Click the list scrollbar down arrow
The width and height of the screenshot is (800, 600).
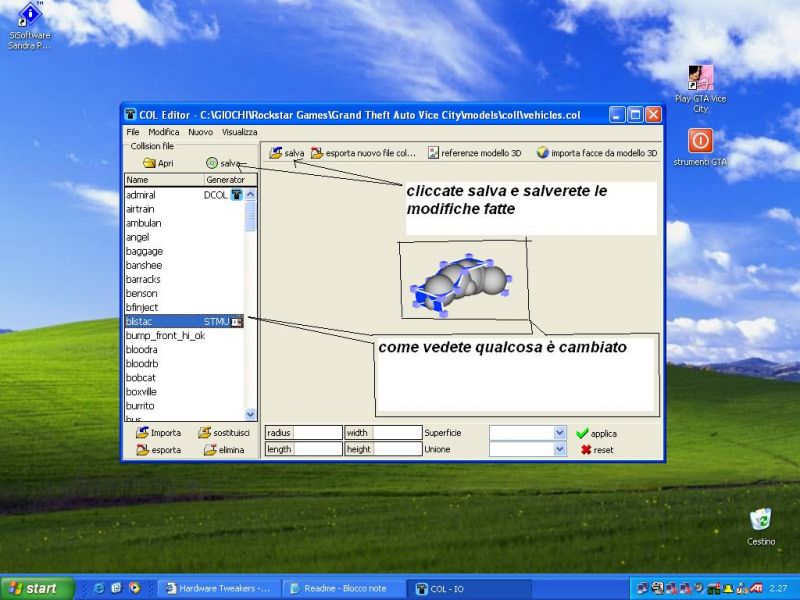click(x=251, y=414)
